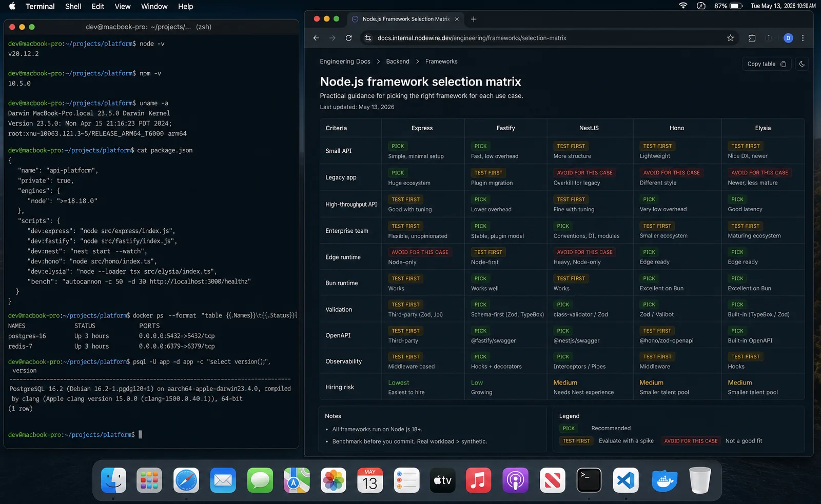Open Trash from the dock

pyautogui.click(x=700, y=480)
